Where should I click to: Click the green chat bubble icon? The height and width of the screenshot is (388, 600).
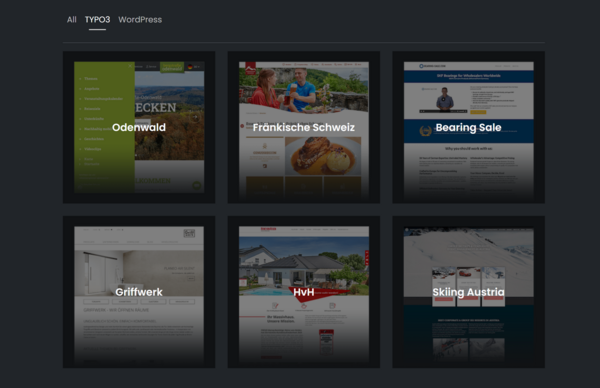197,186
